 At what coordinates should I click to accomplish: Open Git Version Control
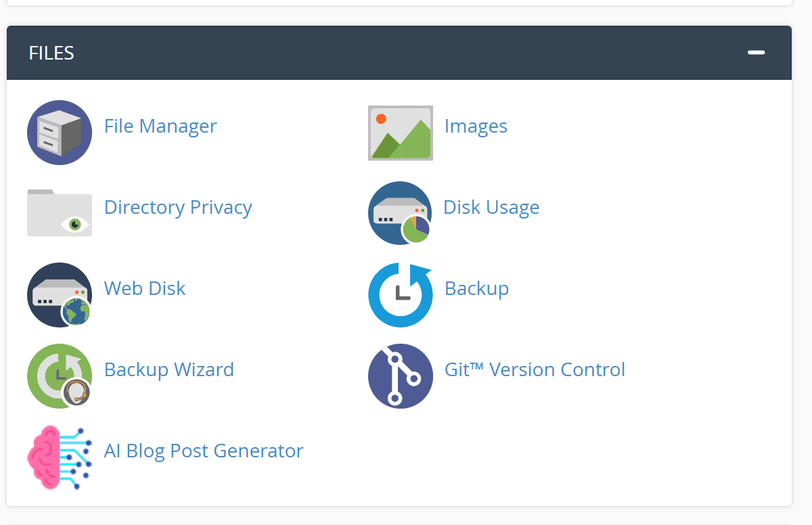tap(535, 369)
